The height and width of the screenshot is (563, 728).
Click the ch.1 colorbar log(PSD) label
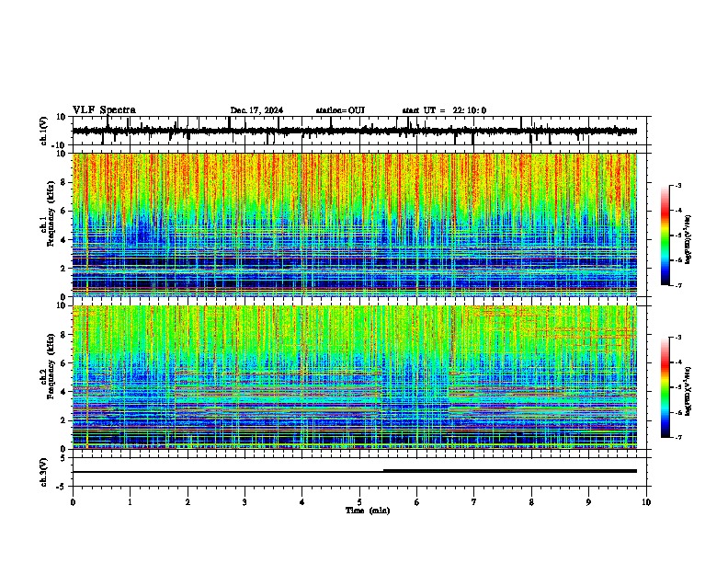[x=688, y=240]
